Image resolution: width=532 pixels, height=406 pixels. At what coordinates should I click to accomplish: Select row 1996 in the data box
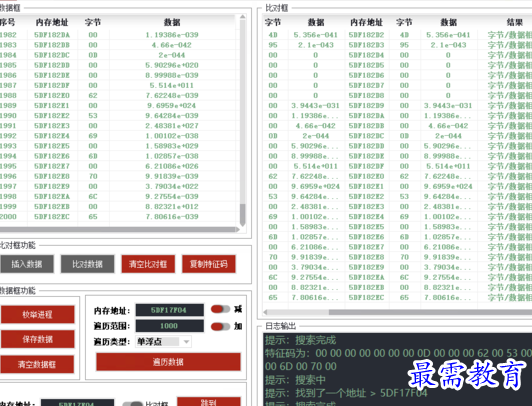point(118,176)
